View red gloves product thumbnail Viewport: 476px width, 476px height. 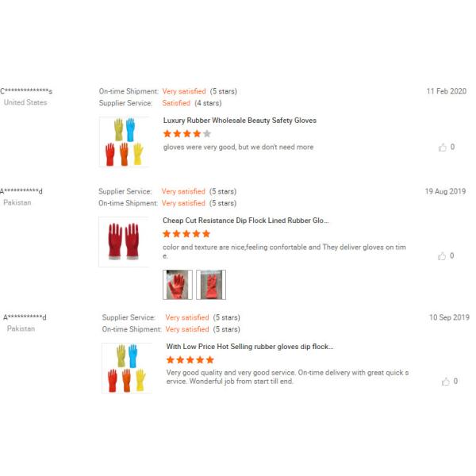(124, 241)
